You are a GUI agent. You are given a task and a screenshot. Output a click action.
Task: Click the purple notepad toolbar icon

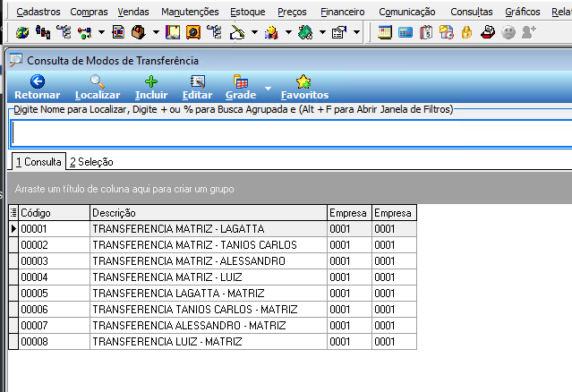pyautogui.click(x=173, y=32)
